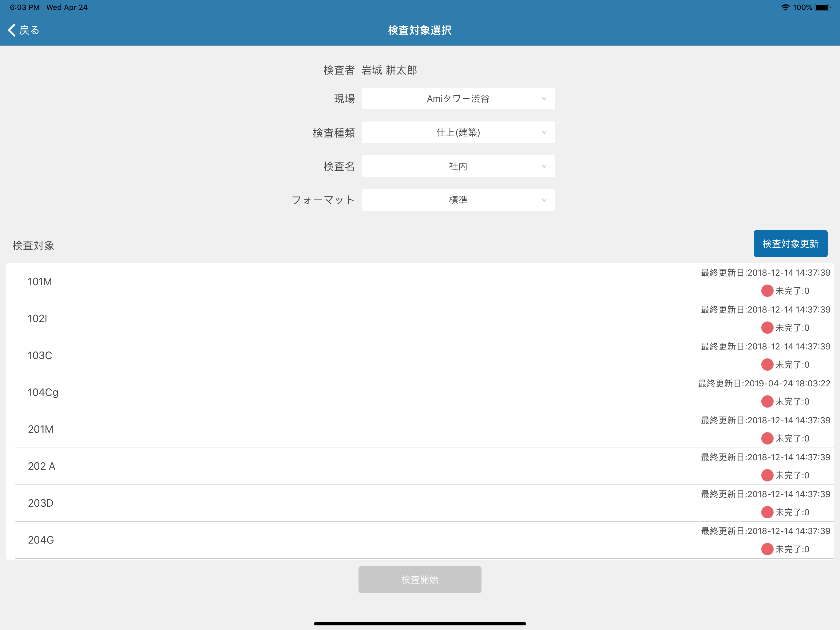840x630 pixels.
Task: Open the 現場 dropdown showing Amiタワー渋谷
Action: pos(458,98)
